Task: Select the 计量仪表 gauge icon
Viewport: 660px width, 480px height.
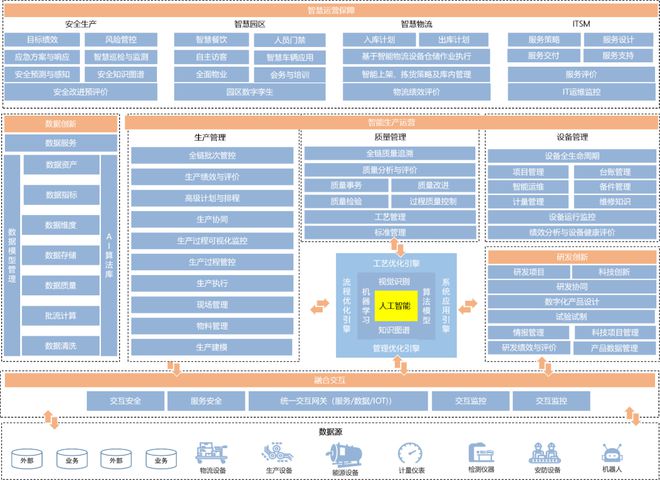Action: [410, 453]
